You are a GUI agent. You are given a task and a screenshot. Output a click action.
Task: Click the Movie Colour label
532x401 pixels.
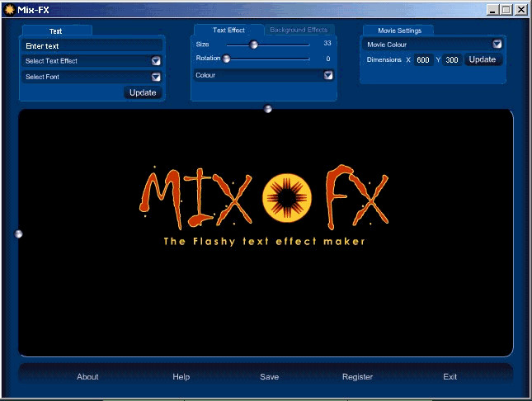(387, 45)
